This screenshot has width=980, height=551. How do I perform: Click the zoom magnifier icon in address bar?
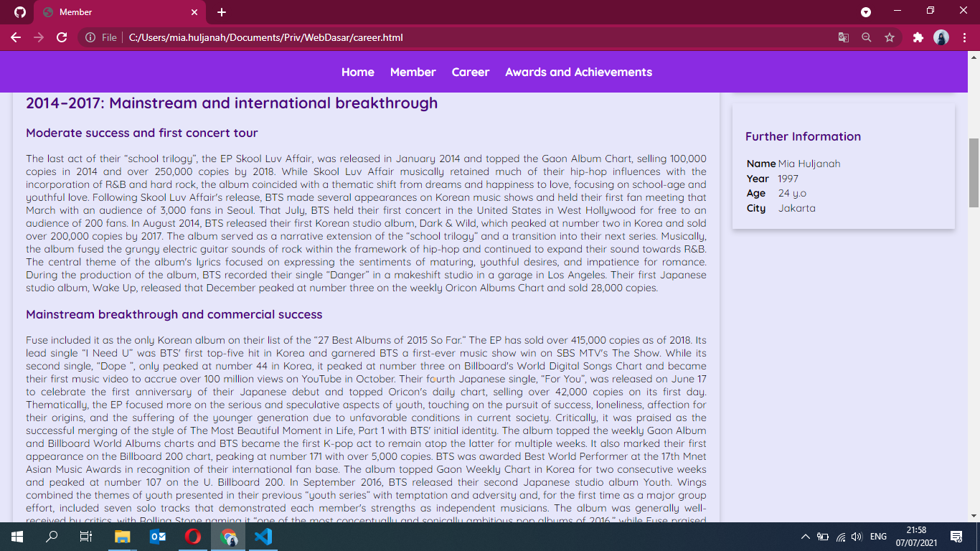click(x=867, y=37)
